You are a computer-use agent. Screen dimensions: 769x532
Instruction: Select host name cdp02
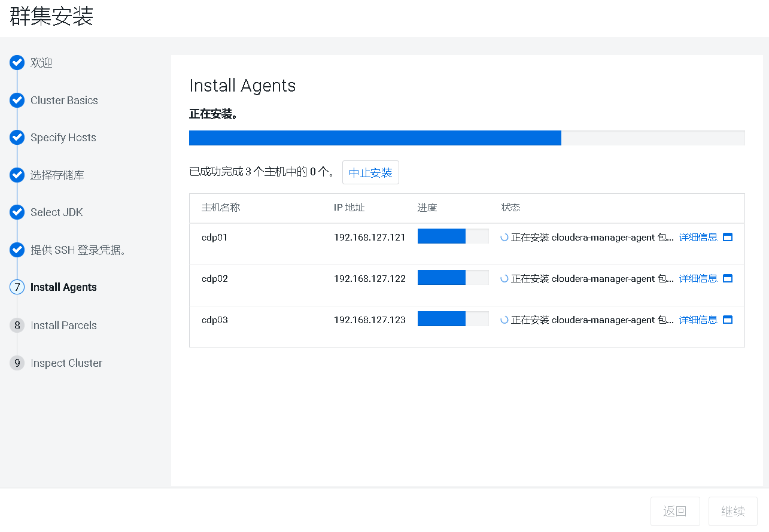[x=215, y=278]
